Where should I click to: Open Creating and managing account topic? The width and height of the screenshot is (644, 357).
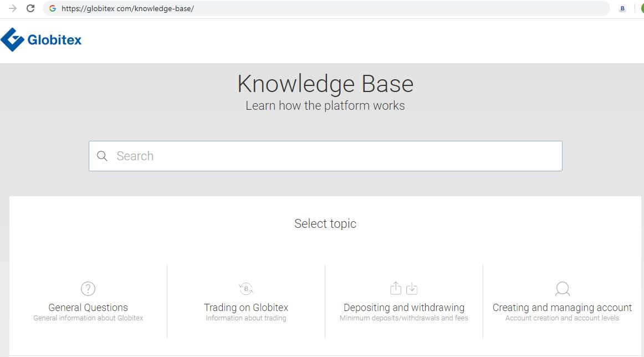point(562,308)
